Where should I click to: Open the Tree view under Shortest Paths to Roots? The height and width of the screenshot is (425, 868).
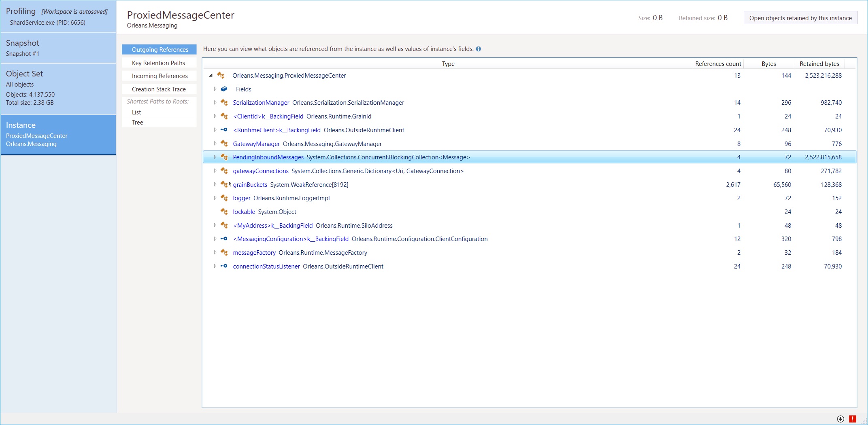137,122
